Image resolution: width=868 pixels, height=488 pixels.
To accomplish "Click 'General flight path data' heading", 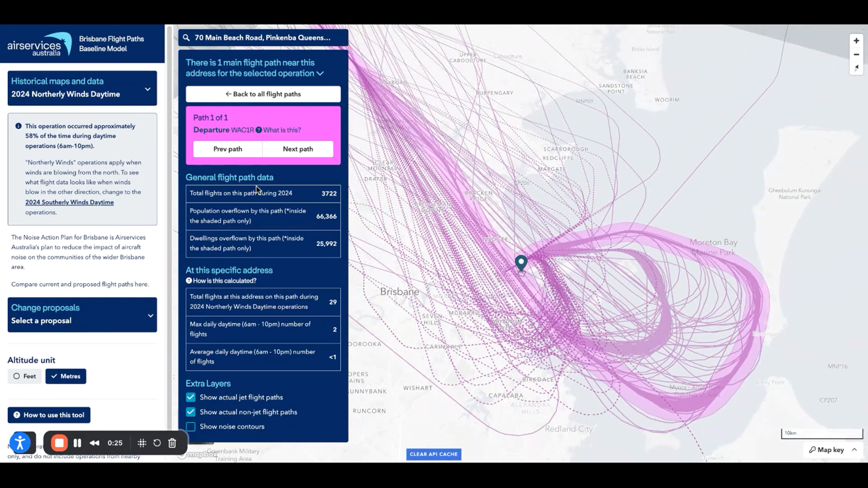I will 229,178.
